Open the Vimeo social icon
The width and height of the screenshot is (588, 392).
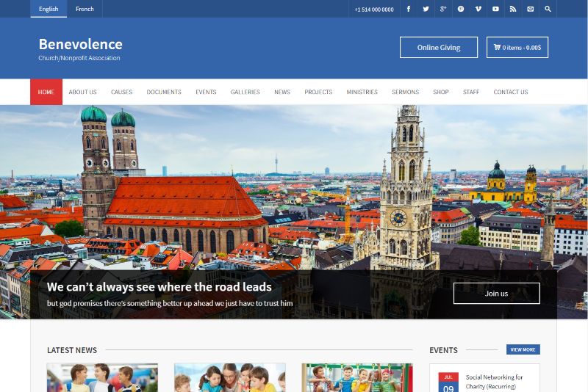click(x=478, y=9)
